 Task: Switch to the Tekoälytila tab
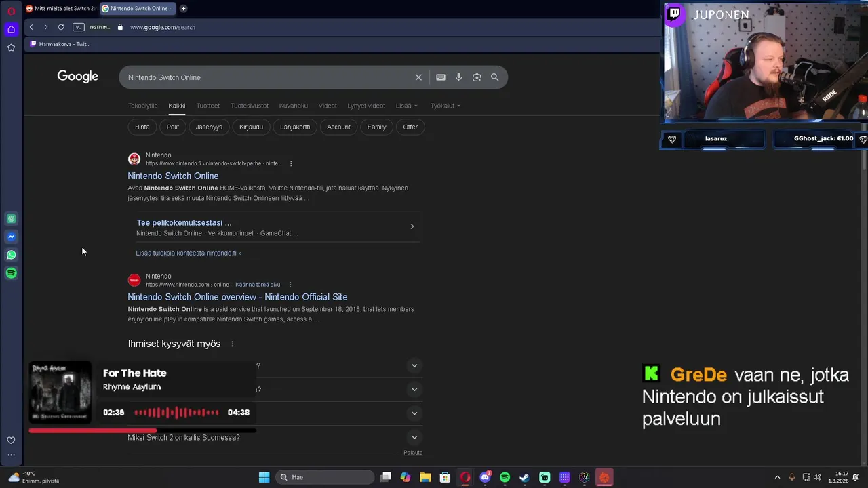pyautogui.click(x=142, y=106)
